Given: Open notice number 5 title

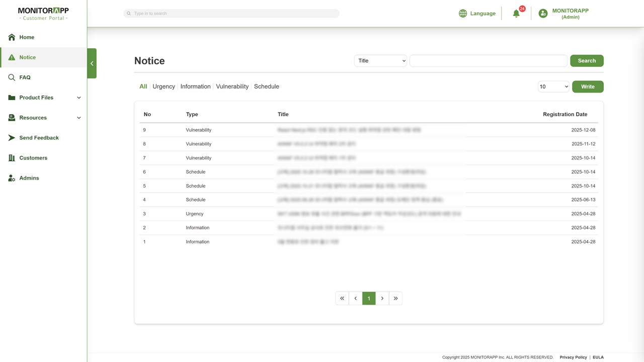Looking at the screenshot, I should click(352, 186).
